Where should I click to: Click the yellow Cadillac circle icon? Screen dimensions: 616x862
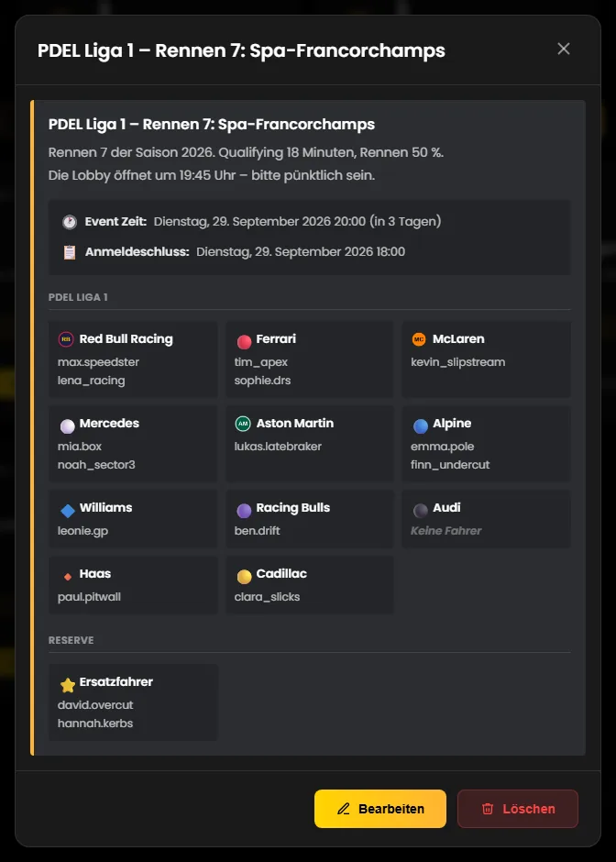coord(244,577)
